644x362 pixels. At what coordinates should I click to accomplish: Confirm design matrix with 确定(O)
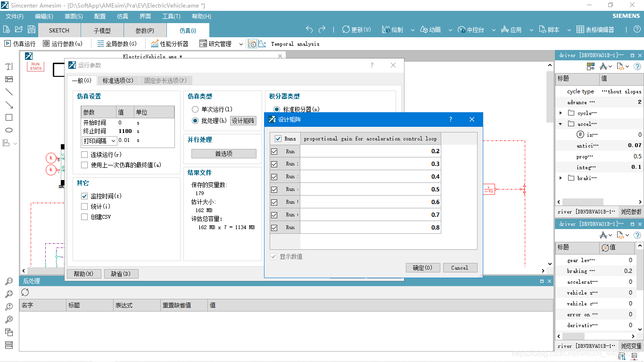(423, 268)
